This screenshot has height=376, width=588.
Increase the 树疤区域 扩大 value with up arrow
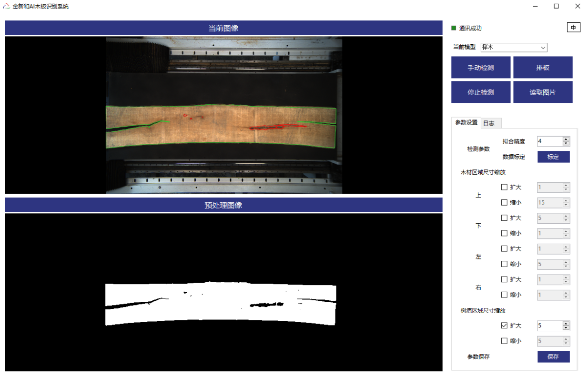[566, 324]
